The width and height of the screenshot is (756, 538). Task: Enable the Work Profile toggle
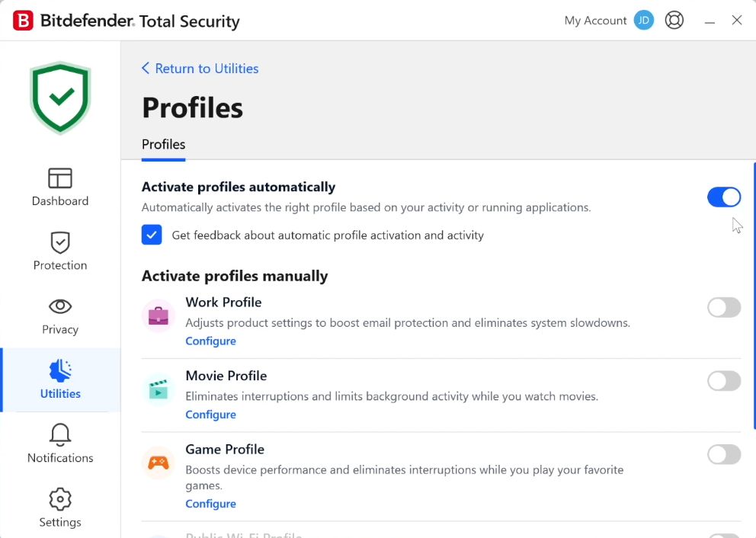coord(723,307)
